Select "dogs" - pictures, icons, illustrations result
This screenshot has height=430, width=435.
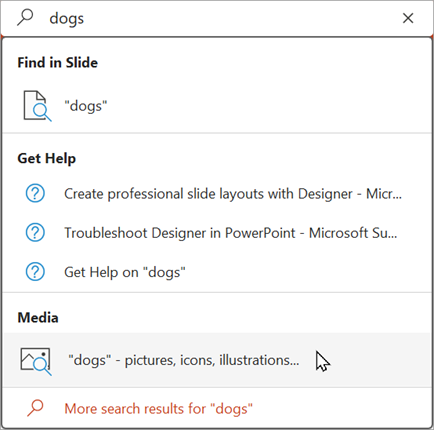(x=183, y=360)
